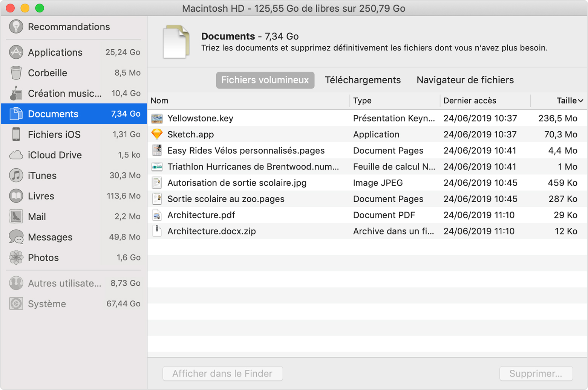Open the Messages bubble icon
This screenshot has height=390, width=588.
[16, 237]
